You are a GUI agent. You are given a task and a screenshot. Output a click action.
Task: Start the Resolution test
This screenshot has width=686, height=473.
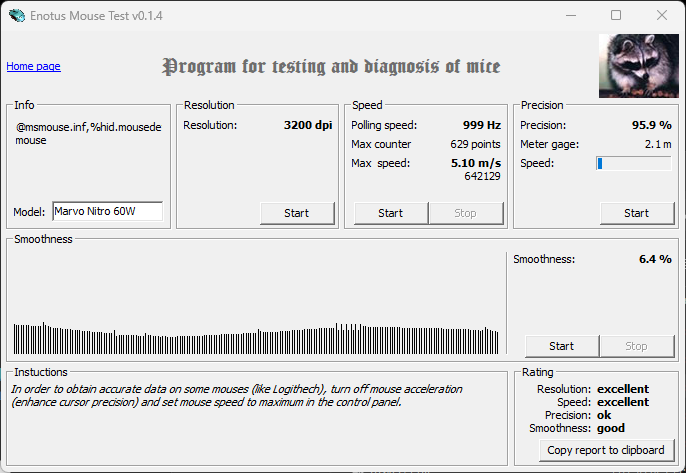click(x=296, y=213)
